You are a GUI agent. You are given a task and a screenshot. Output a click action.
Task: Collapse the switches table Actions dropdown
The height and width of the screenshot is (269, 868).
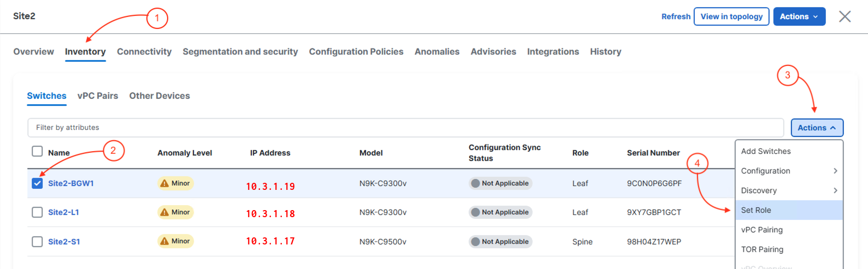[817, 128]
